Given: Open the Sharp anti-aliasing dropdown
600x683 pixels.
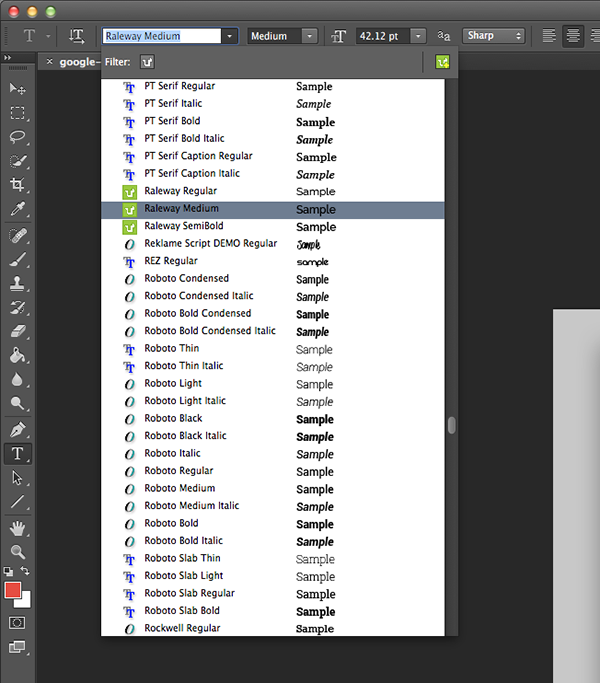Looking at the screenshot, I should (494, 36).
